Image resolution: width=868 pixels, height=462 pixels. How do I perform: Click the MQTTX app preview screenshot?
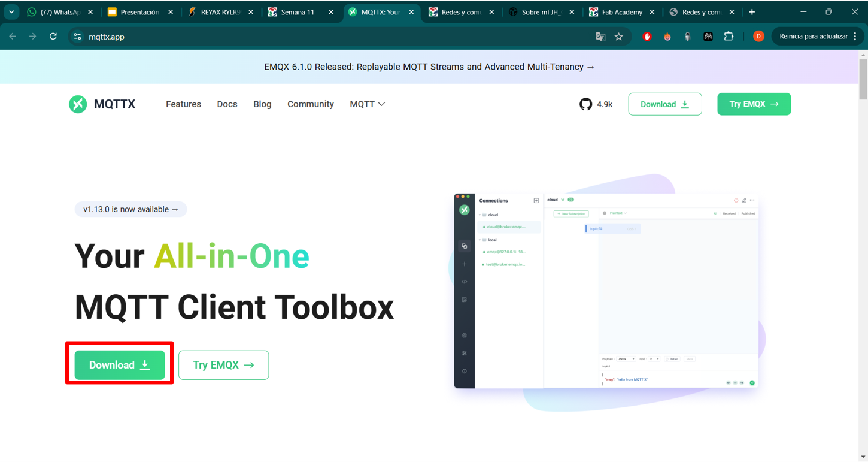click(606, 291)
